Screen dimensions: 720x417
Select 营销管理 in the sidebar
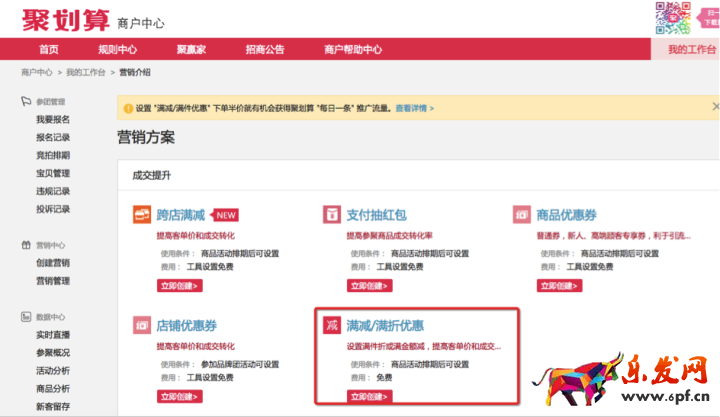53,281
